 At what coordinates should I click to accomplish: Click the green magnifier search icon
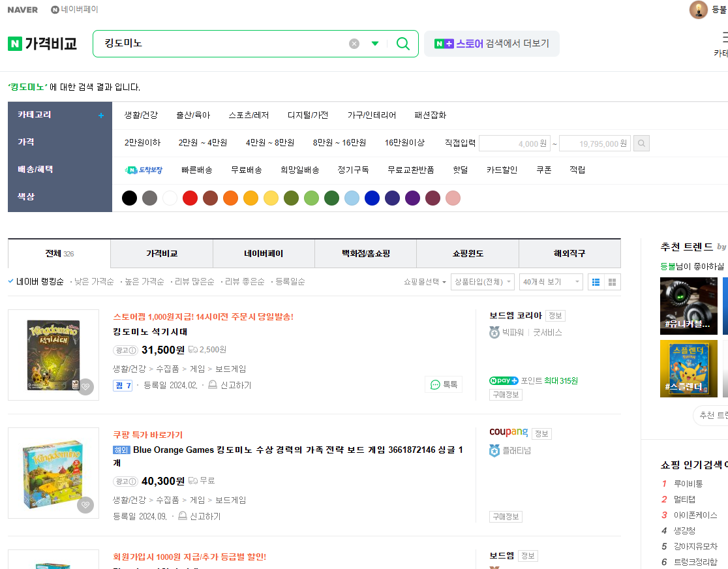pyautogui.click(x=403, y=44)
